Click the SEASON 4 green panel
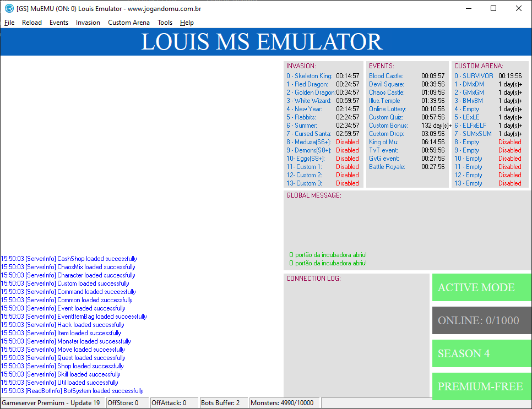The width and height of the screenshot is (532, 409). coord(481,353)
